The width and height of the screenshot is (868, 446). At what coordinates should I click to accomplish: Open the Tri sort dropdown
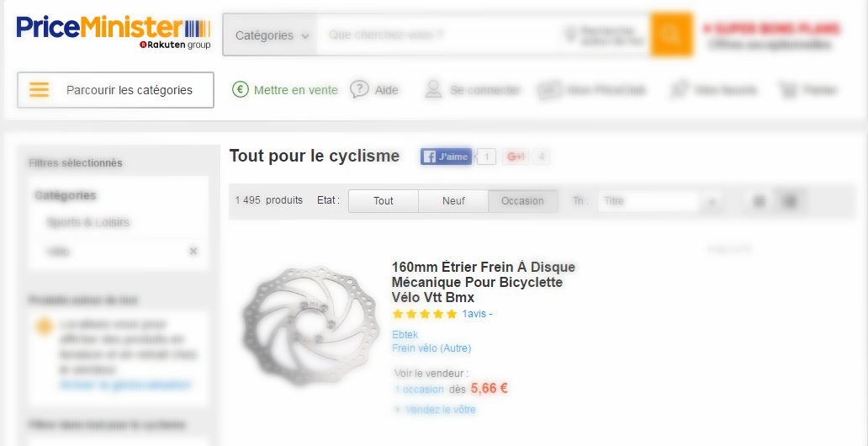click(659, 202)
